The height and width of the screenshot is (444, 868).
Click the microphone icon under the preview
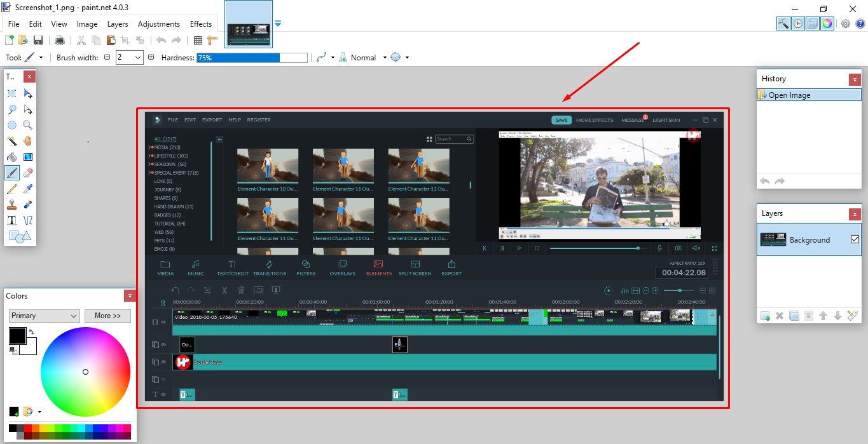tap(660, 248)
